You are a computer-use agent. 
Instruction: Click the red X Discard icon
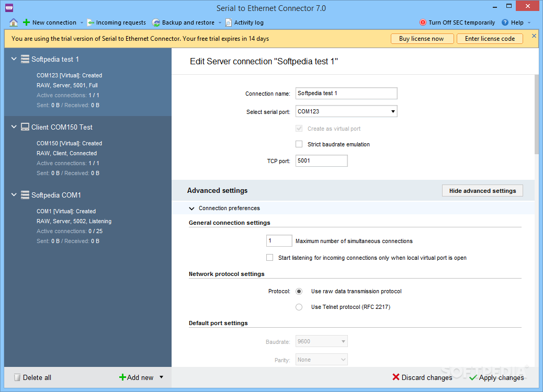(x=396, y=377)
